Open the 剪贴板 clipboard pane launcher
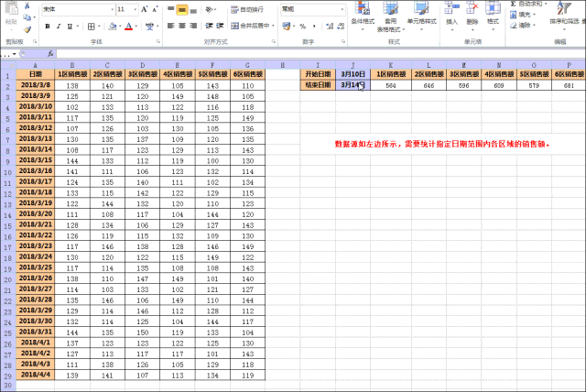586x392 pixels. pos(35,41)
